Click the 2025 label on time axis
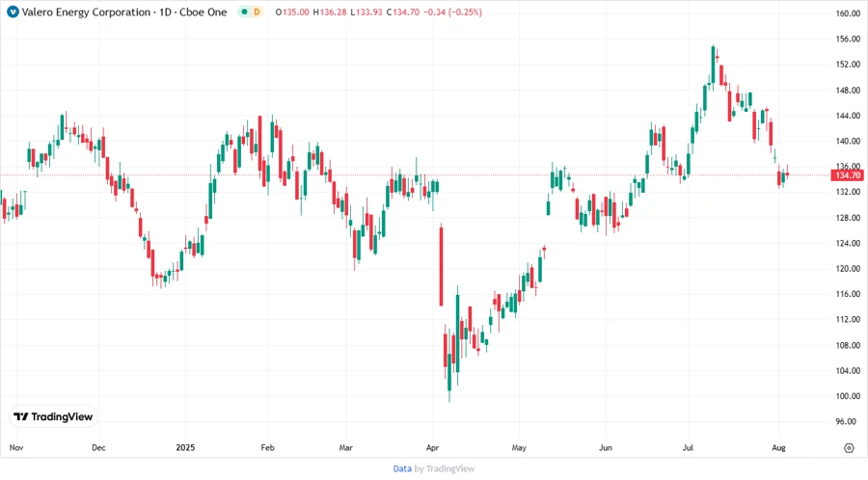 (185, 447)
